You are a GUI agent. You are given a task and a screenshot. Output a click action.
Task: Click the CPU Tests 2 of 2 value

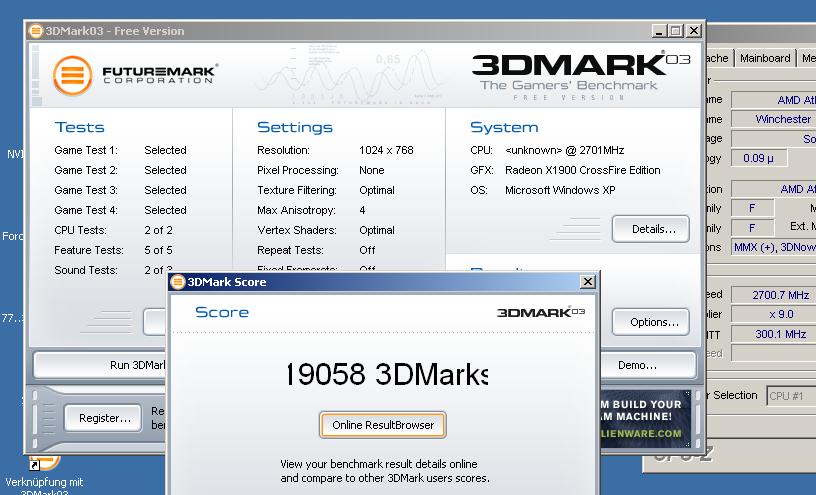158,230
